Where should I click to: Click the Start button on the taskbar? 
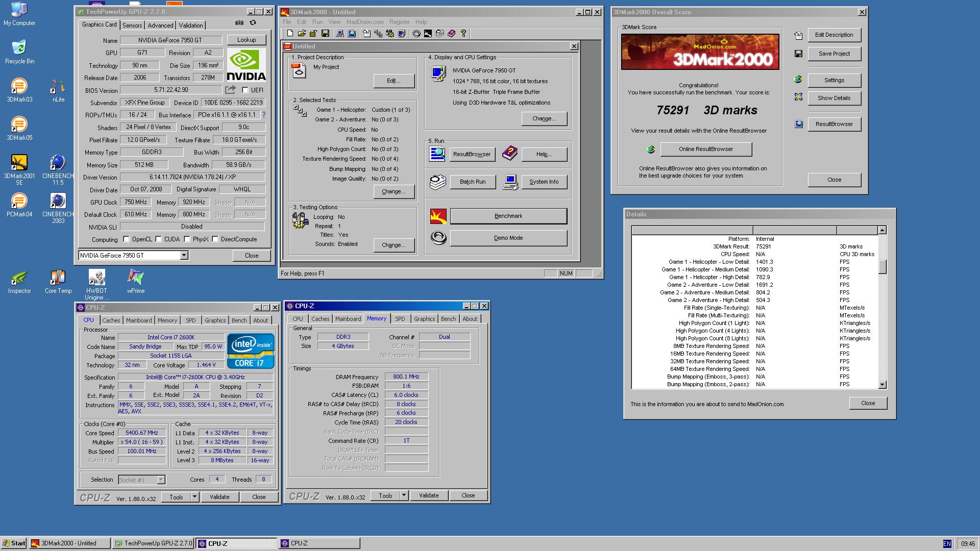[x=14, y=543]
